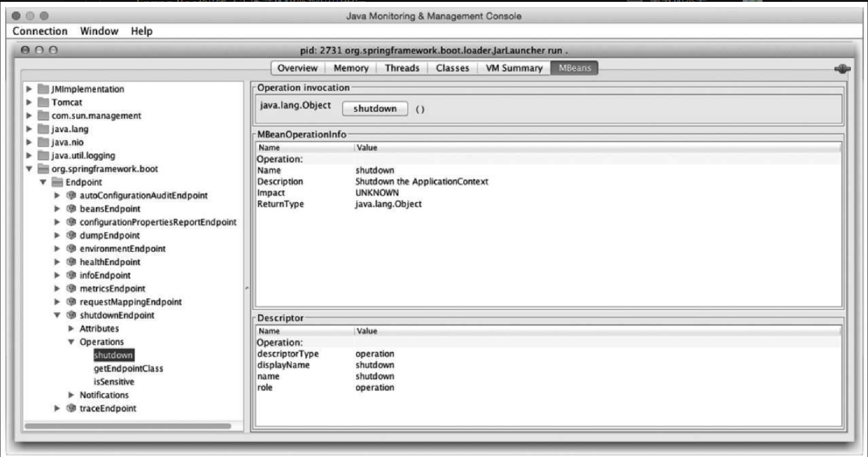Select the Impact value UNKNOWN
The image size is (868, 457).
point(377,193)
